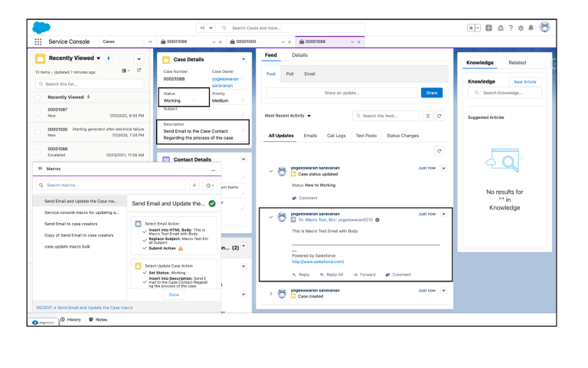The image size is (588, 368).
Task: Open Notes in the utility bar
Action: coord(98,320)
